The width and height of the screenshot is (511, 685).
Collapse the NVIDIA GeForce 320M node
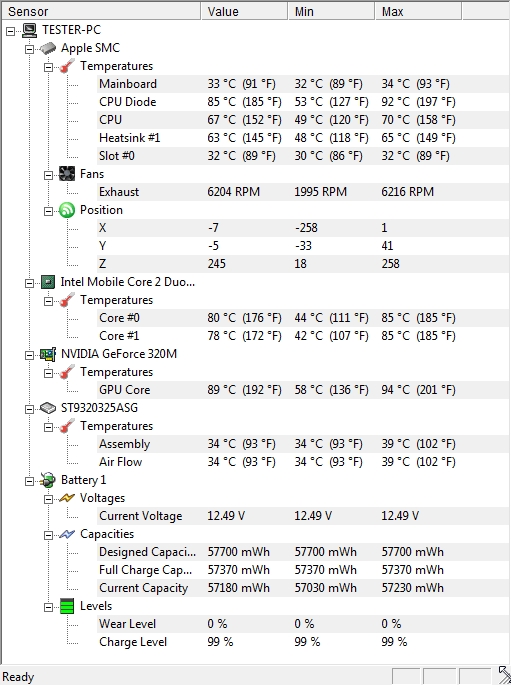coord(30,355)
